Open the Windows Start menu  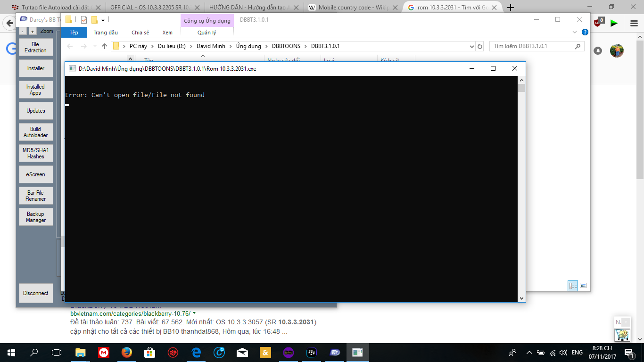(x=11, y=352)
